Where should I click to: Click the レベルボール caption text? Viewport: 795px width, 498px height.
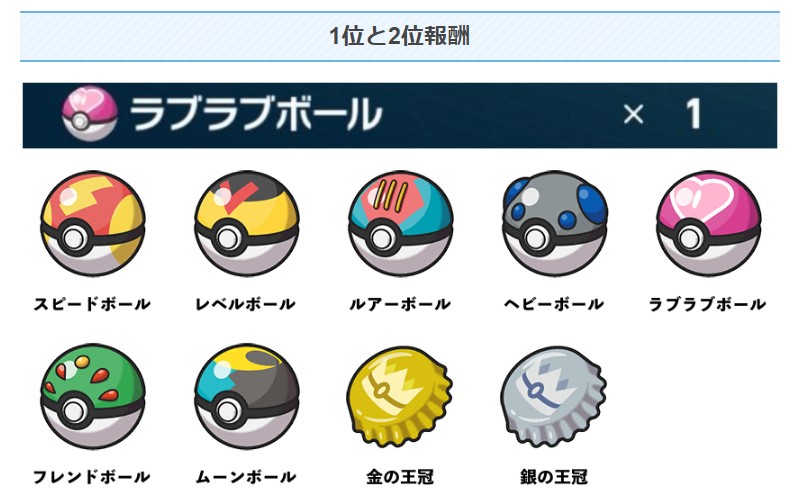click(x=246, y=304)
